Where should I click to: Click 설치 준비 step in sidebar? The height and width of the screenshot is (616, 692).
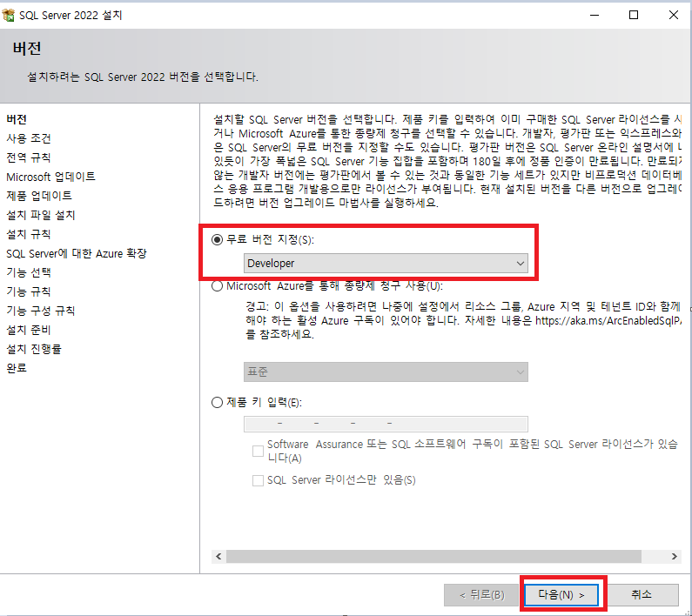pyautogui.click(x=29, y=330)
